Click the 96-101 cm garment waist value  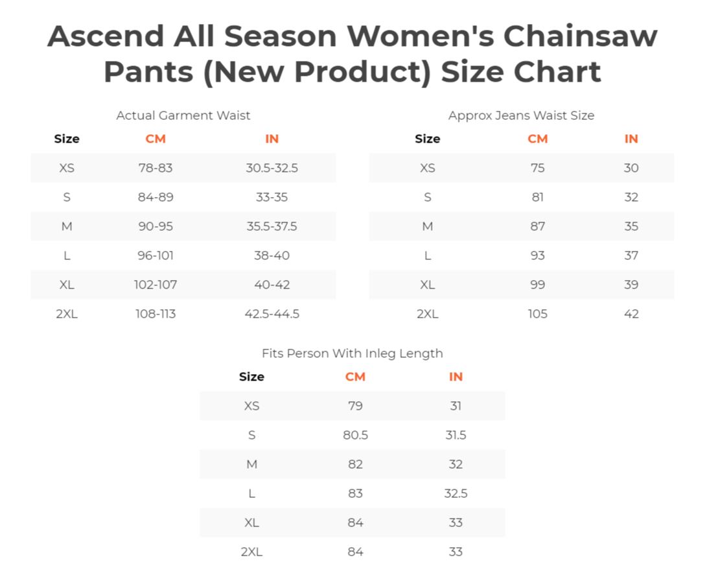[156, 255]
